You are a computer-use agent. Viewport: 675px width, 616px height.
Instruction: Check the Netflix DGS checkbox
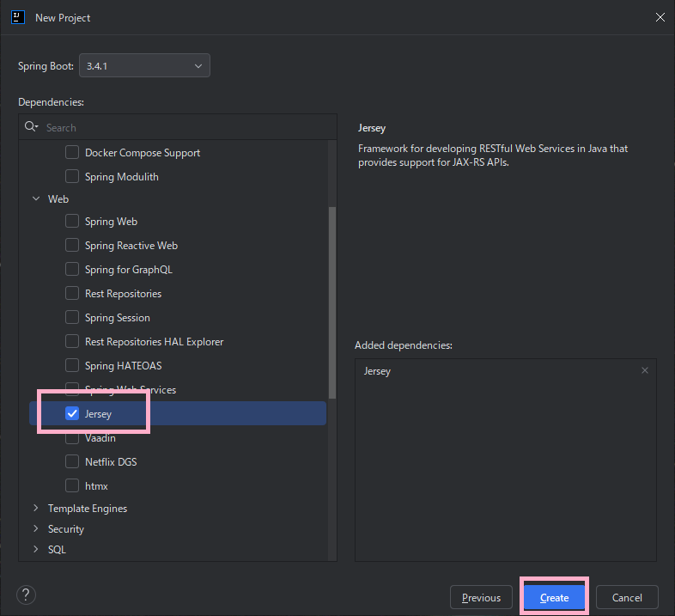point(72,461)
